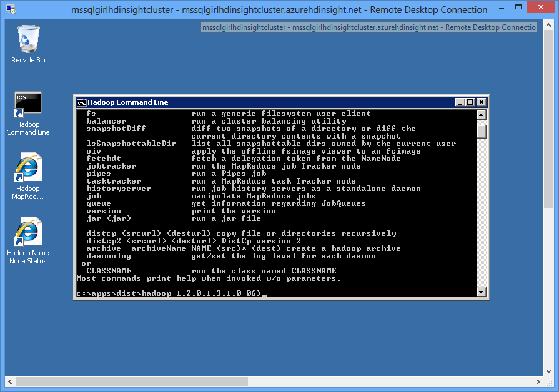559x392 pixels.
Task: Maximize the Remote Desktop Connection window
Action: click(518, 7)
